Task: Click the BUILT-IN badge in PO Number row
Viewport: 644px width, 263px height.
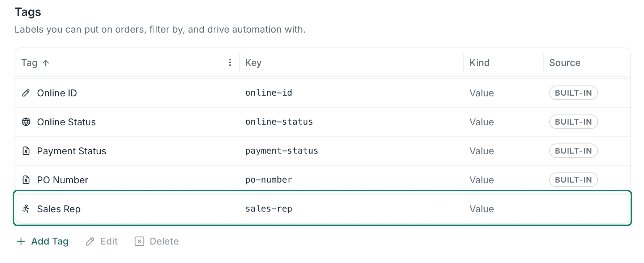Action: (573, 180)
